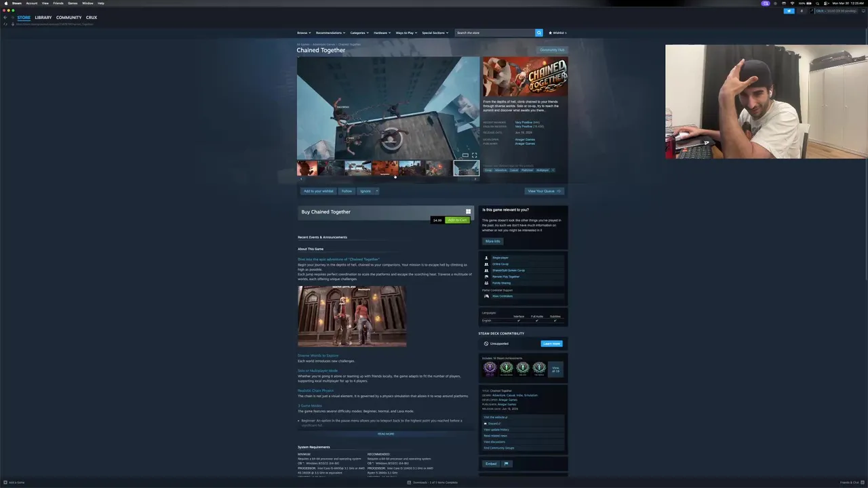This screenshot has width=868, height=488.
Task: Open Friends & Chat in bottom corner
Action: click(851, 483)
